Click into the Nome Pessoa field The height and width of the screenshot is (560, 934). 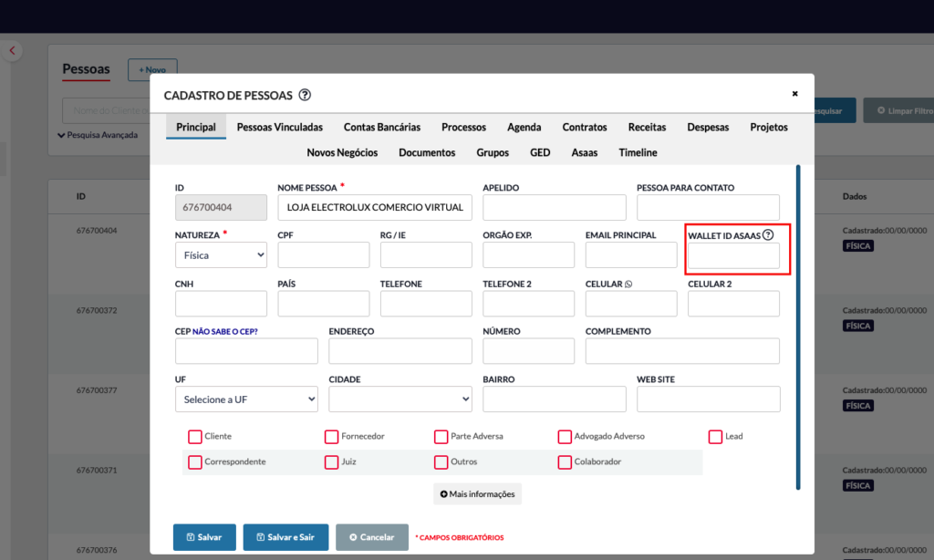375,207
